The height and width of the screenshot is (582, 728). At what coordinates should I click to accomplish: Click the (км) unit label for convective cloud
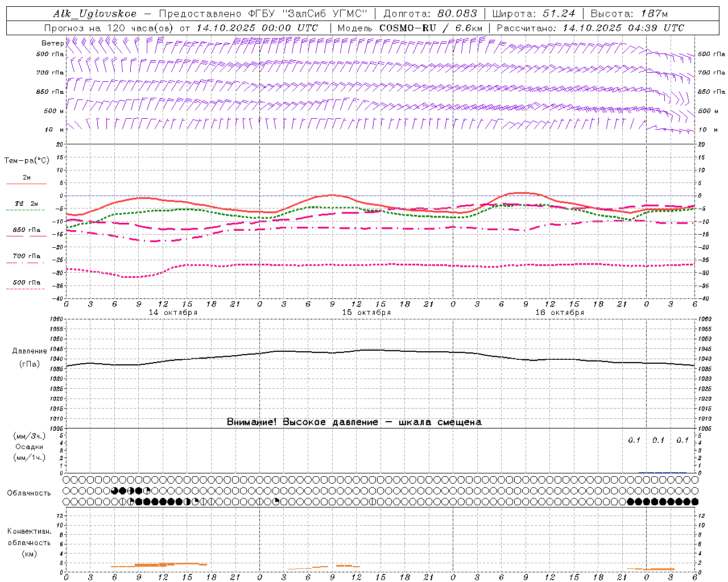point(29,553)
